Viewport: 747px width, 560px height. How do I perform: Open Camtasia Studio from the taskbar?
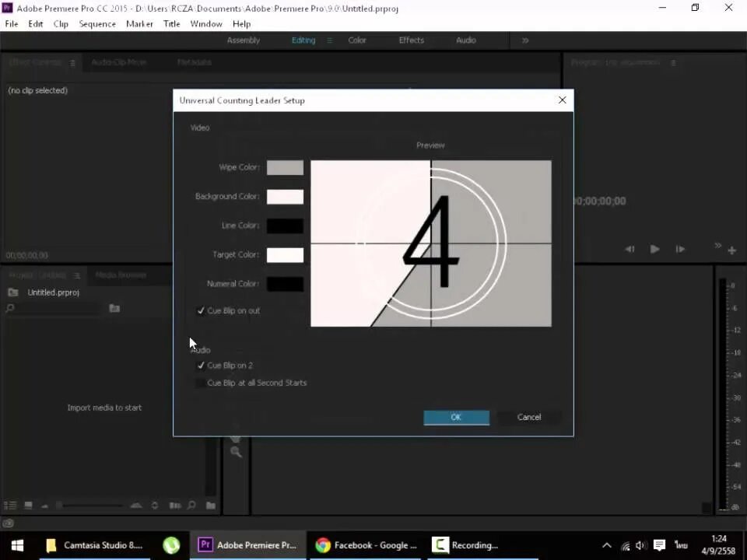[94, 545]
